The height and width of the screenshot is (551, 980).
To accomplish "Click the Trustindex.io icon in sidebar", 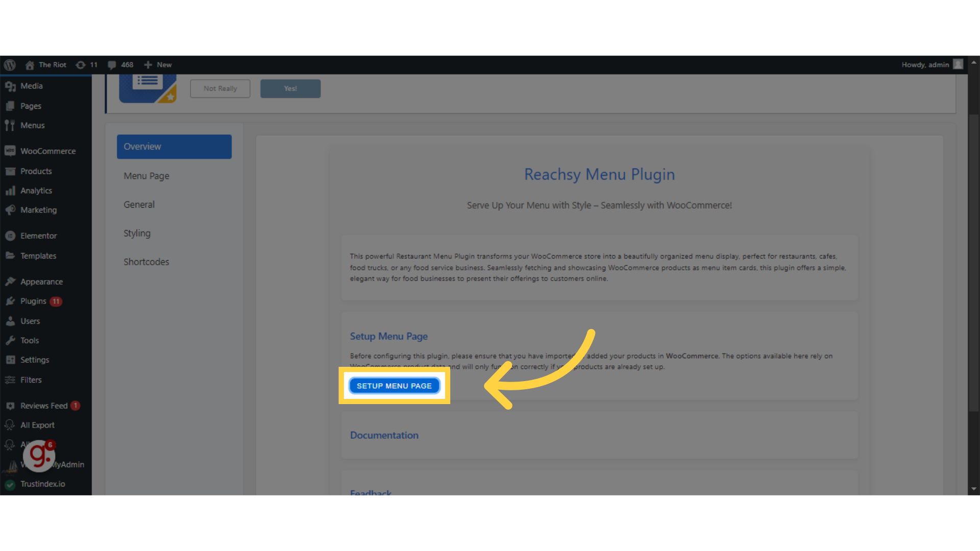I will [10, 483].
